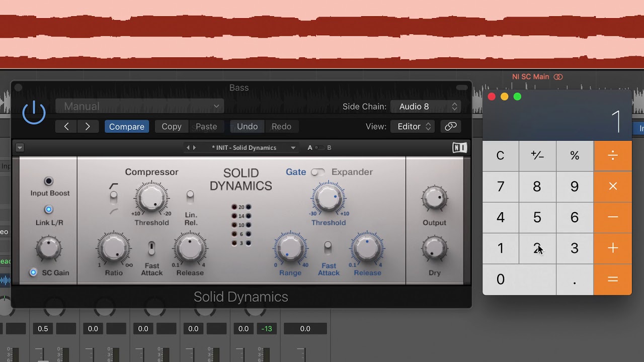The height and width of the screenshot is (362, 644).
Task: Open the Manual preset dropdown
Action: 140,107
